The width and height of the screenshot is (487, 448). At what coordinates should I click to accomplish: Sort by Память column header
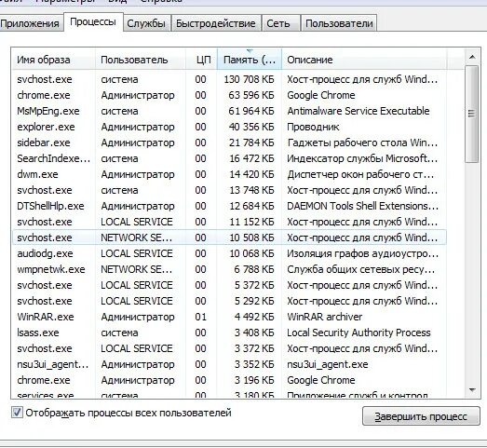coord(250,60)
